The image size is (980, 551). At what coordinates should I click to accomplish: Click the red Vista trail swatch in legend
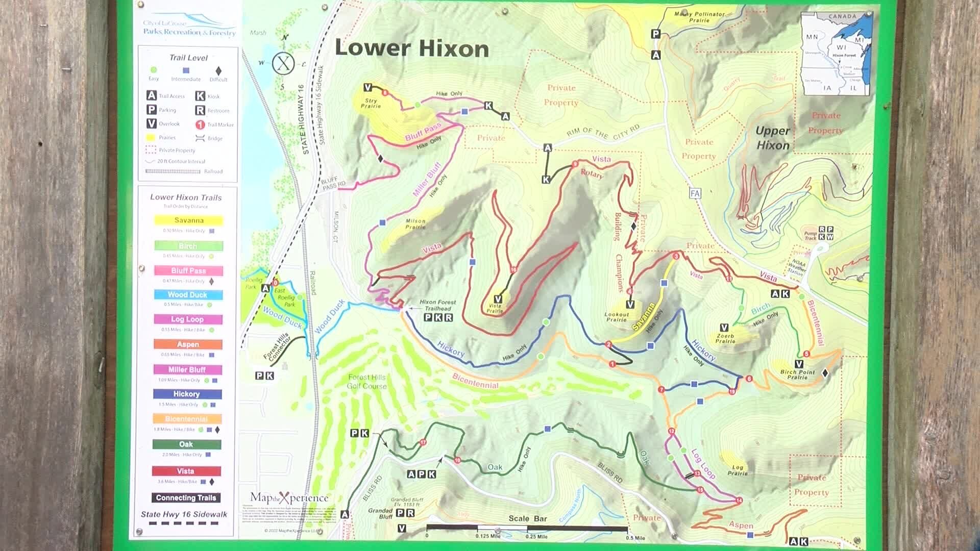coord(186,471)
